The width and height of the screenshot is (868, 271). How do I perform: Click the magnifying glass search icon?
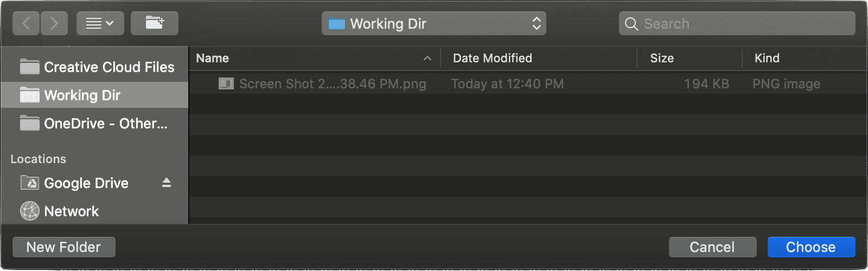click(x=631, y=24)
